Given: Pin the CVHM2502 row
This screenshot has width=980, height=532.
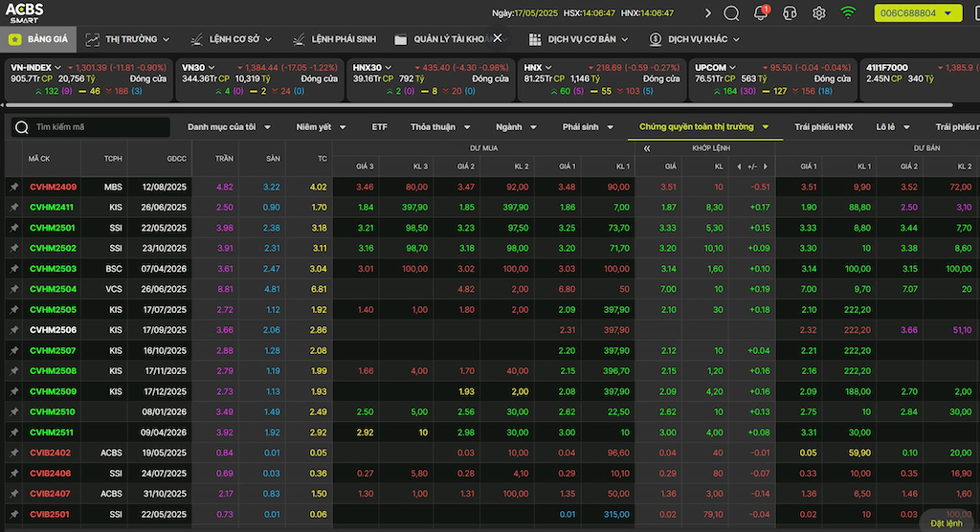Looking at the screenshot, I should click(x=13, y=248).
